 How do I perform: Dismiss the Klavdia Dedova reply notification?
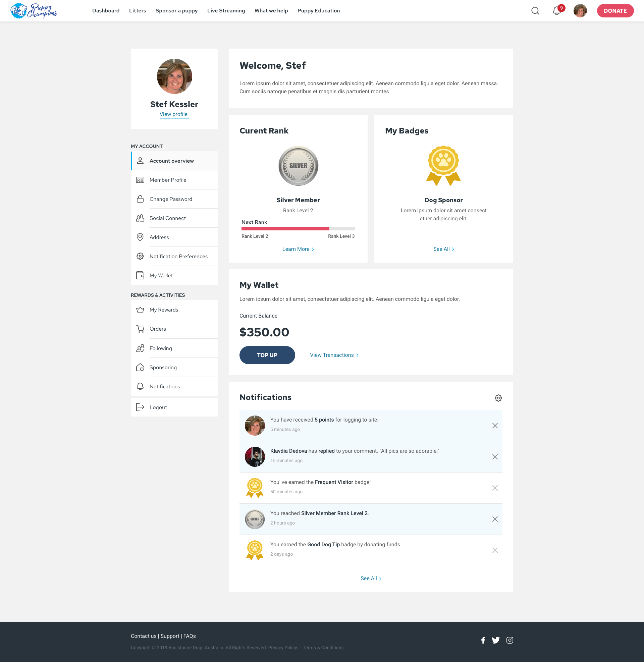tap(494, 457)
